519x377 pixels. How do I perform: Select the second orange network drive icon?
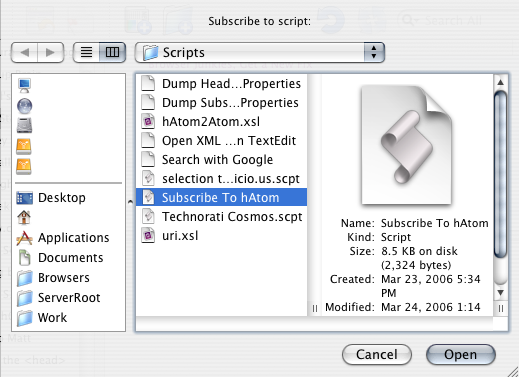(24, 166)
